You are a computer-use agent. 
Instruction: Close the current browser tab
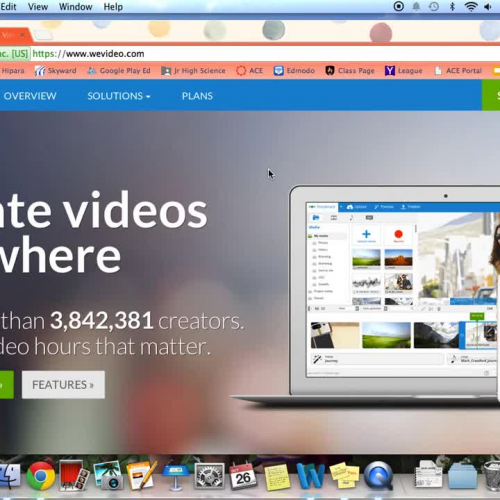click(x=22, y=35)
